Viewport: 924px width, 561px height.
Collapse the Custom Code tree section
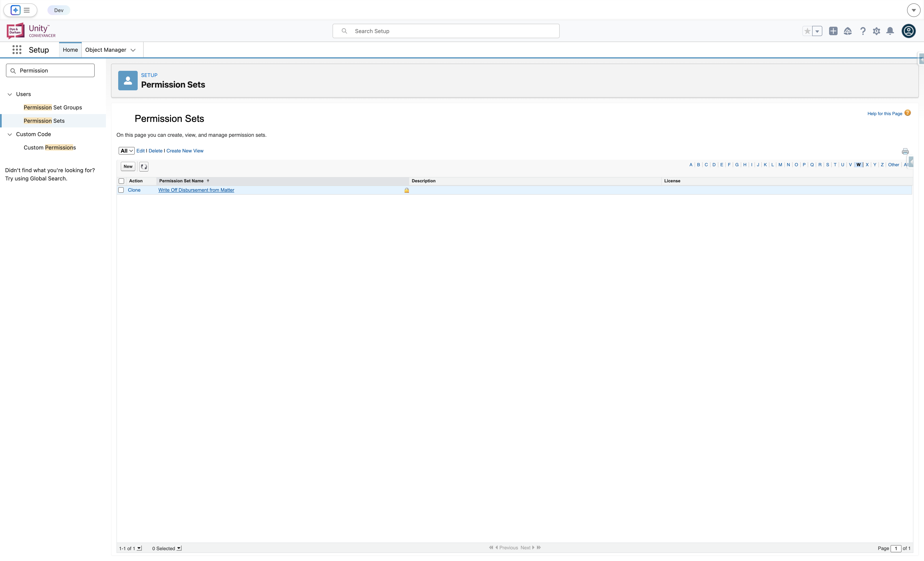pos(10,134)
